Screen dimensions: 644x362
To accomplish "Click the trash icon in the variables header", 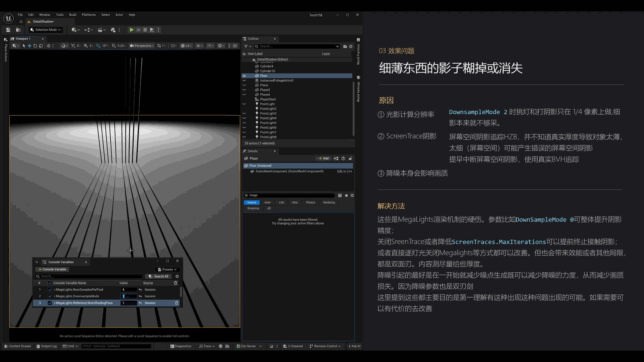I will tap(175, 283).
